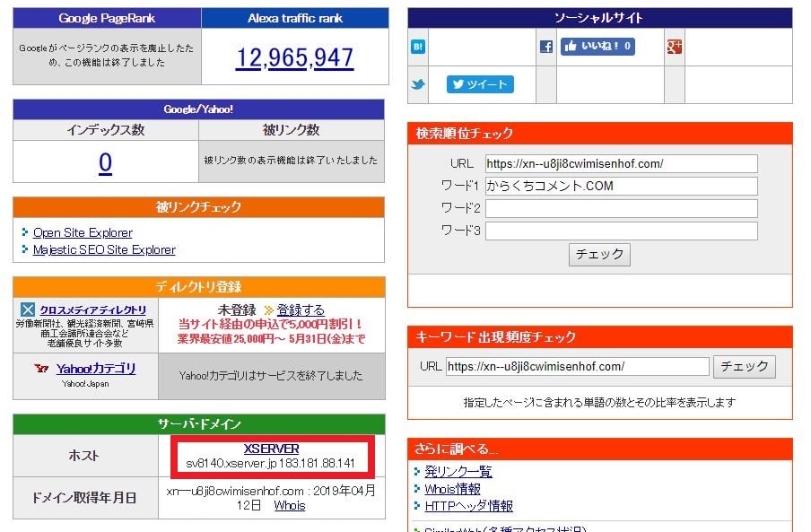811x532 pixels.
Task: Focus the URL field in 検索順位チェック
Action: point(621,163)
